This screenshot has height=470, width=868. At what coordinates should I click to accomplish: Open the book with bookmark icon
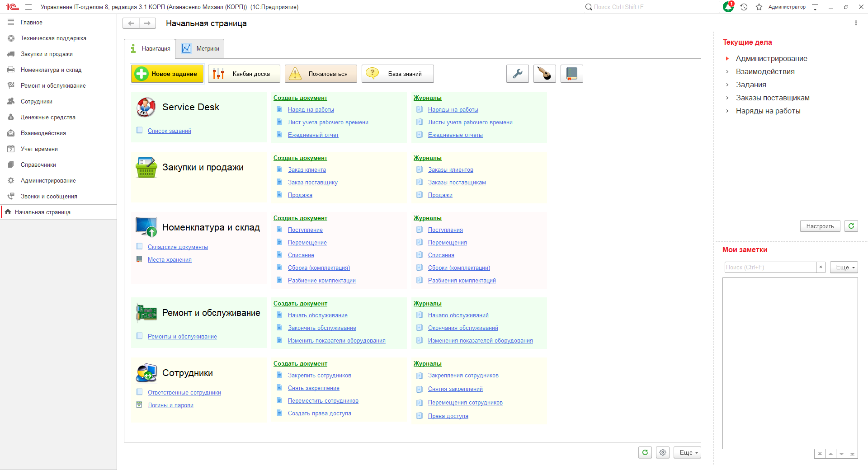(572, 74)
